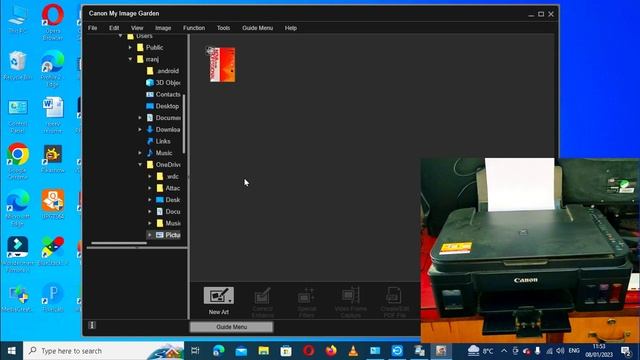Select the .wdc folder under OneDrive

[167, 176]
